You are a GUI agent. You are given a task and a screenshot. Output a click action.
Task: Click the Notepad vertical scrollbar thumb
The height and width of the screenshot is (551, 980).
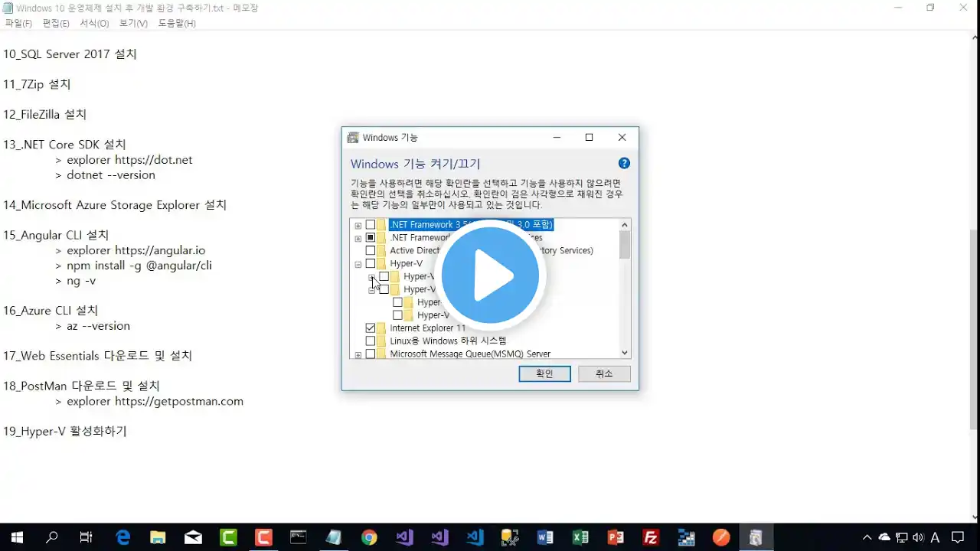coord(974,329)
